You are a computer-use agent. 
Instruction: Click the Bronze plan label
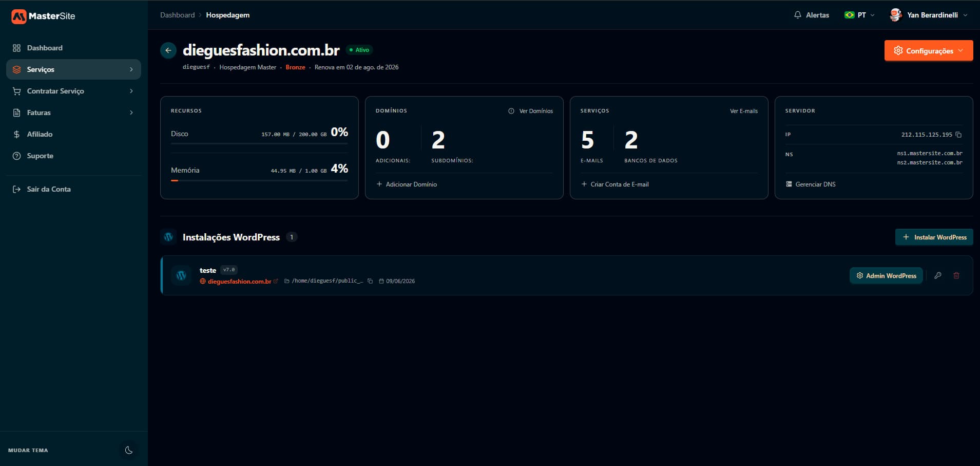click(295, 67)
